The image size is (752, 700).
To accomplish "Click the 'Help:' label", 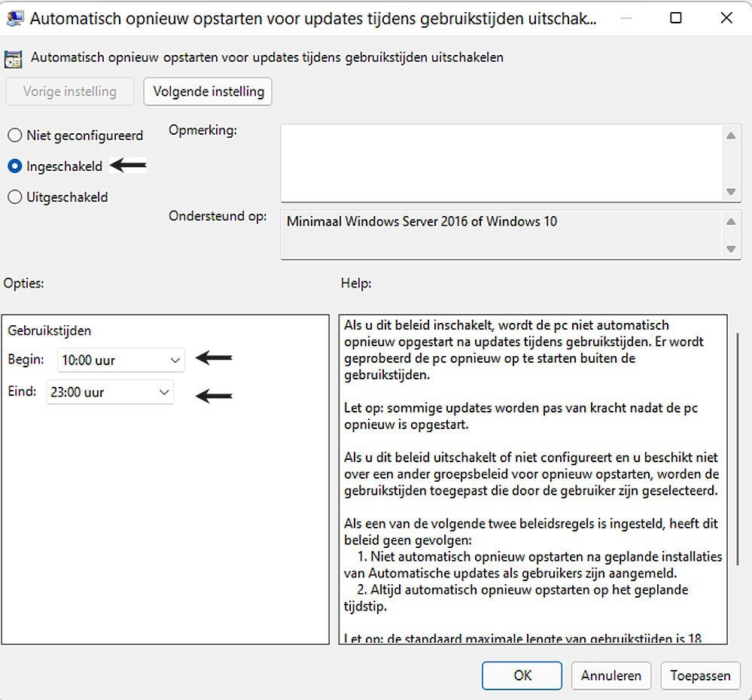I will pyautogui.click(x=356, y=283).
